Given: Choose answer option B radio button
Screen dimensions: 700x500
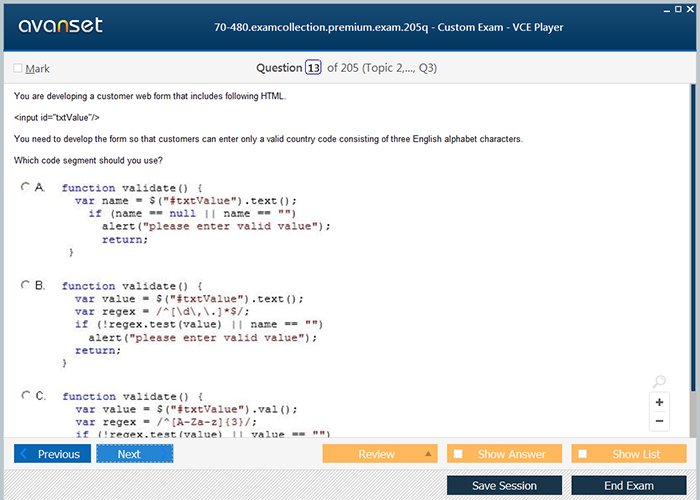Looking at the screenshot, I should 25,285.
